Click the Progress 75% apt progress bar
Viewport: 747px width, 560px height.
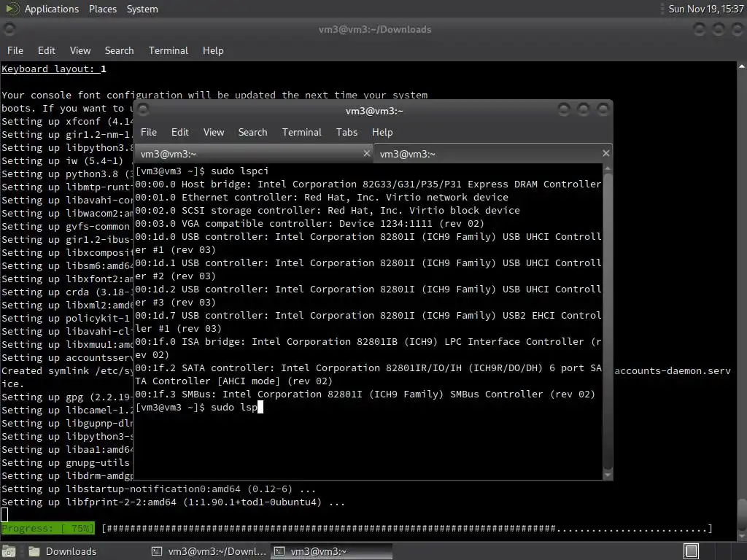coord(356,529)
